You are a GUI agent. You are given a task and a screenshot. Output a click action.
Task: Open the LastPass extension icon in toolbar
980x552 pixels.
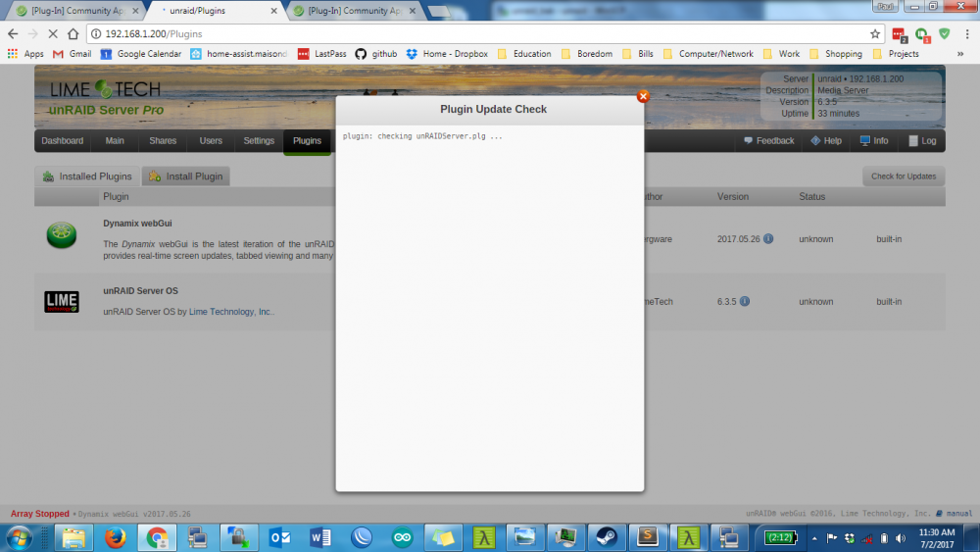[x=900, y=35]
